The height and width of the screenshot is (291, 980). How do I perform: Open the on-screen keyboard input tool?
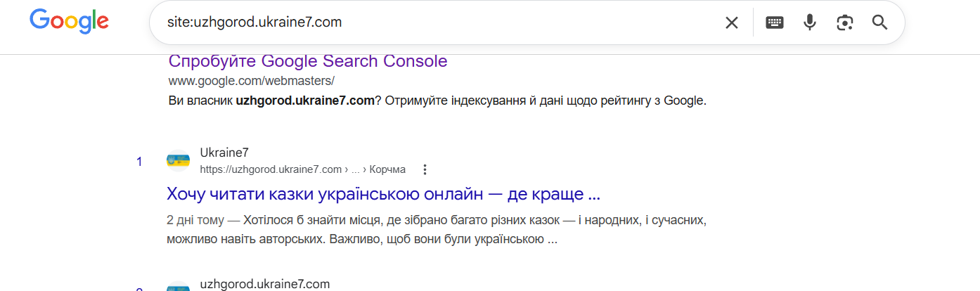775,22
